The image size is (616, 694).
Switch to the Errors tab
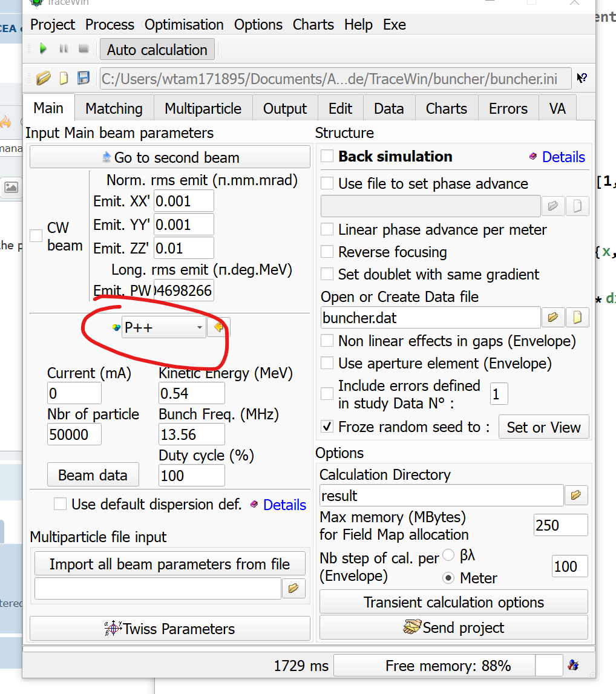click(x=508, y=108)
